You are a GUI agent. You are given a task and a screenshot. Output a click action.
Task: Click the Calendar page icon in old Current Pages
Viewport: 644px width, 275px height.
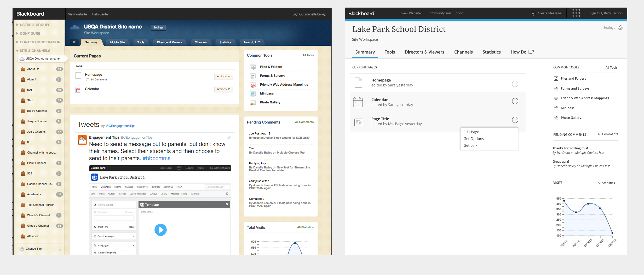pyautogui.click(x=78, y=90)
